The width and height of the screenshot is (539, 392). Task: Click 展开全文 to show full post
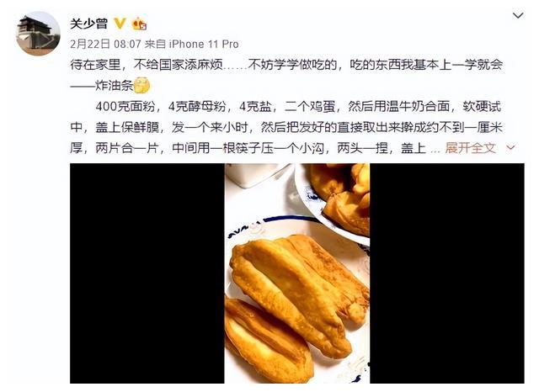click(x=470, y=148)
